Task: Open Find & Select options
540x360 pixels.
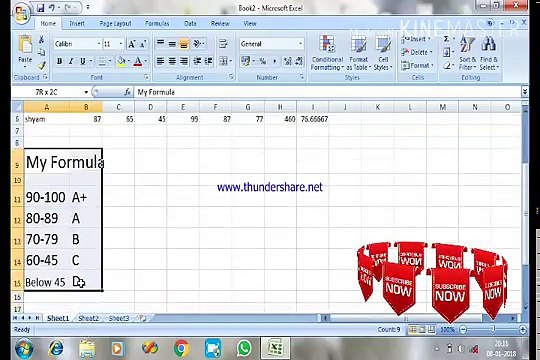Action: (489, 53)
